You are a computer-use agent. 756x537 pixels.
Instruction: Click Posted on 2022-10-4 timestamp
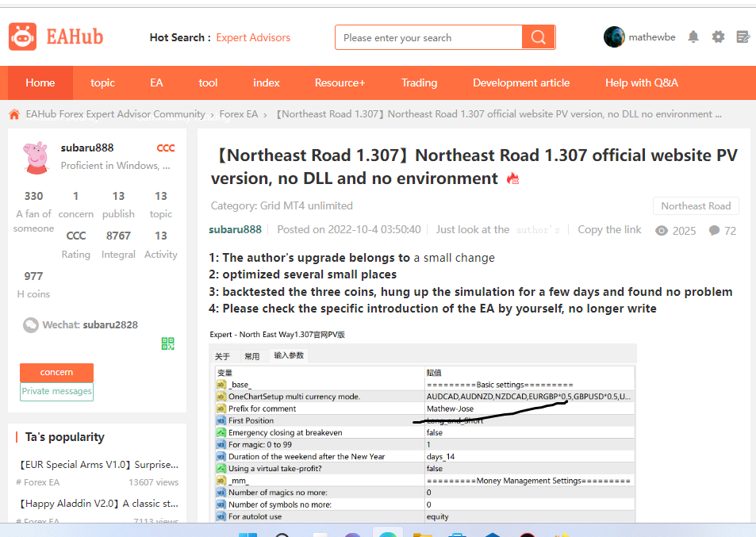349,230
